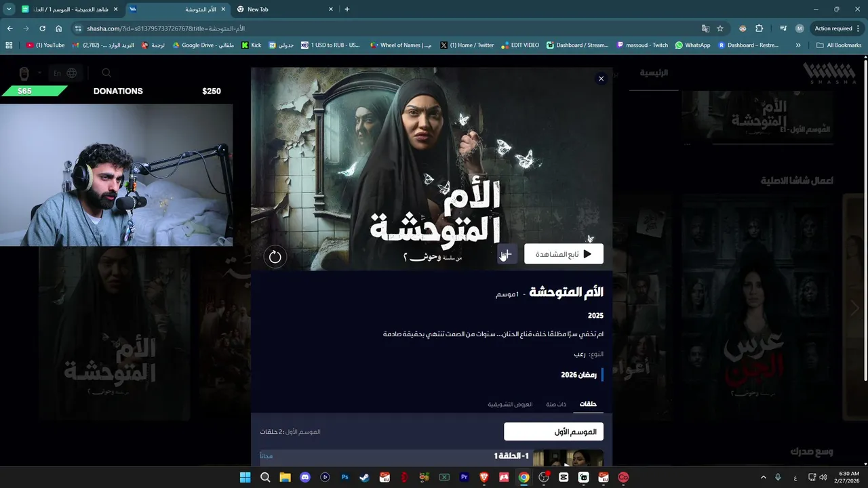Open the Home / Twitter bookmark

(x=467, y=45)
